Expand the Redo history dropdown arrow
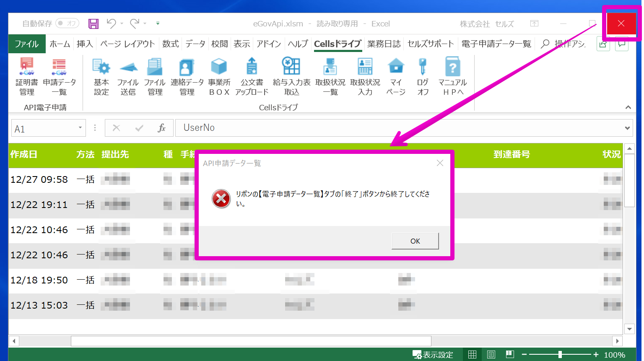Image resolution: width=644 pixels, height=361 pixels. pyautogui.click(x=145, y=23)
